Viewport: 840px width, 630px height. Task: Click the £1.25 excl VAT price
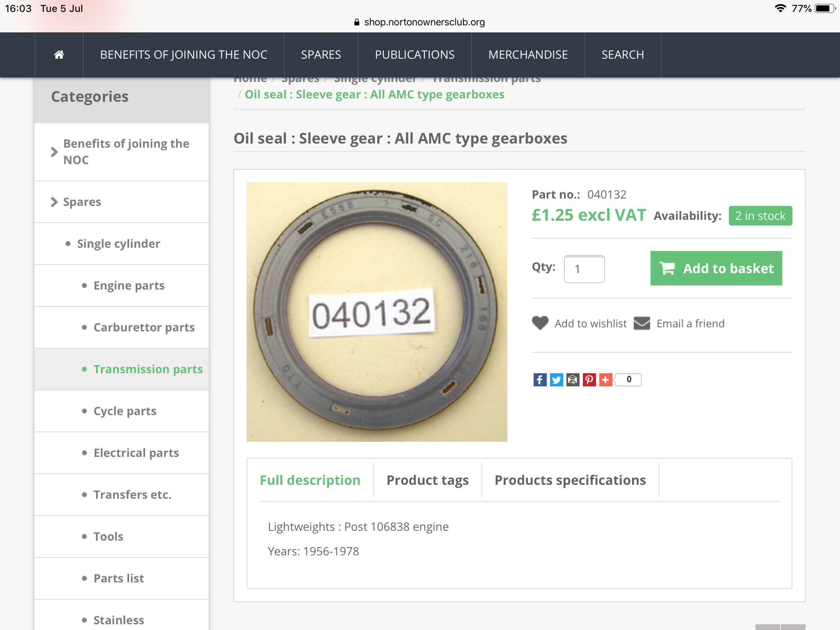pyautogui.click(x=589, y=215)
